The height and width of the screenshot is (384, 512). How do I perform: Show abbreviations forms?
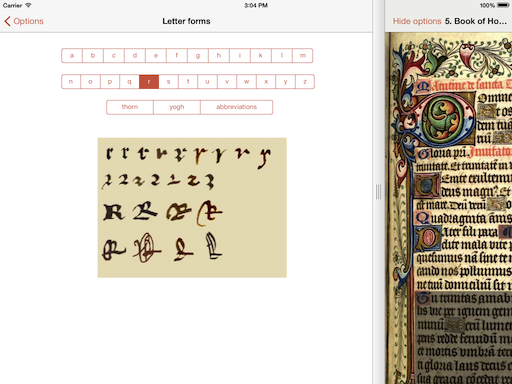coord(237,107)
